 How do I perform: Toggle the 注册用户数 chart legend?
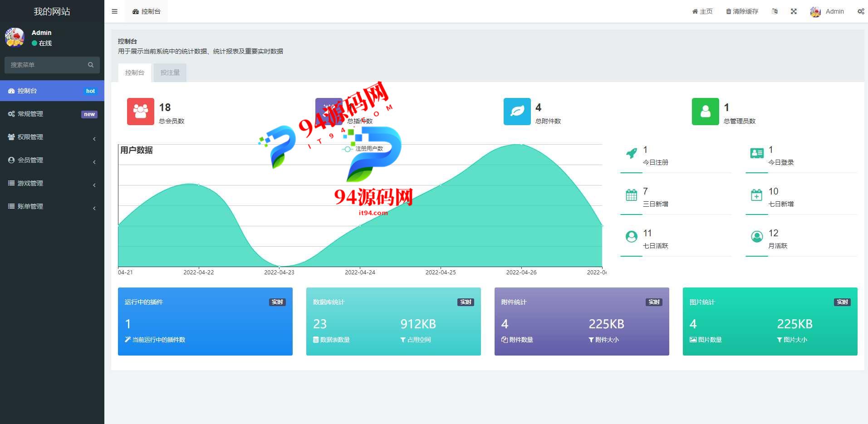tap(363, 149)
